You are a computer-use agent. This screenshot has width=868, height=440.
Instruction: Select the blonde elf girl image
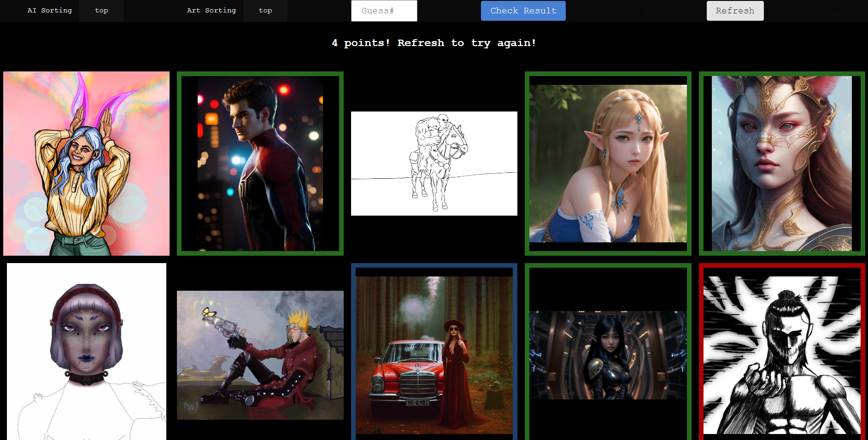[x=608, y=164]
